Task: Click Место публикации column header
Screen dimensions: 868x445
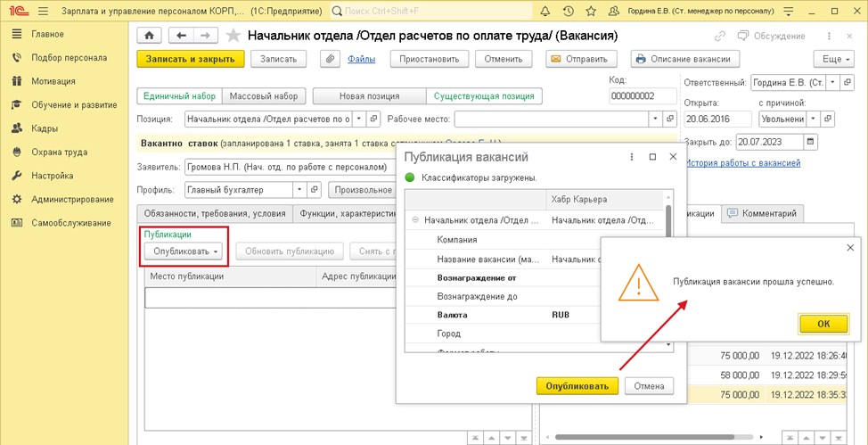Action: pyautogui.click(x=230, y=276)
